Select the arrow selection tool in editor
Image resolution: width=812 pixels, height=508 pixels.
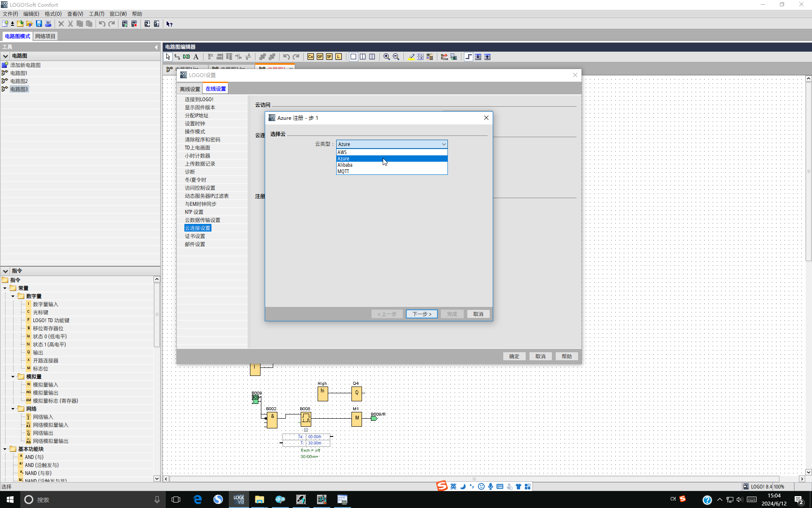coord(168,57)
